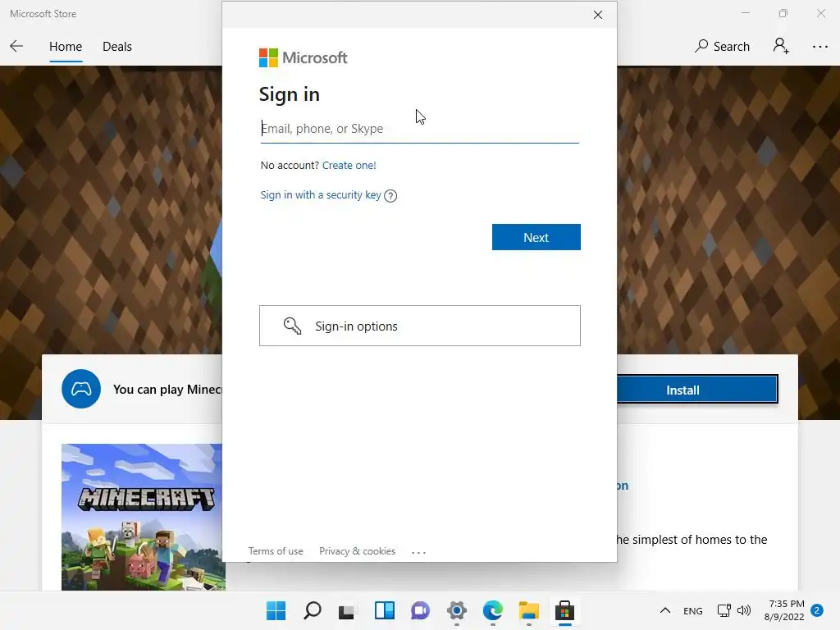Open Settings gear on the taskbar
Viewport: 840px width, 630px height.
(x=456, y=610)
